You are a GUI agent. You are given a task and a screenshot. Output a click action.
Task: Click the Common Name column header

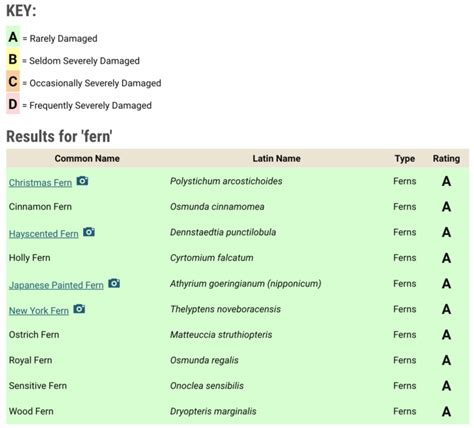pos(87,158)
